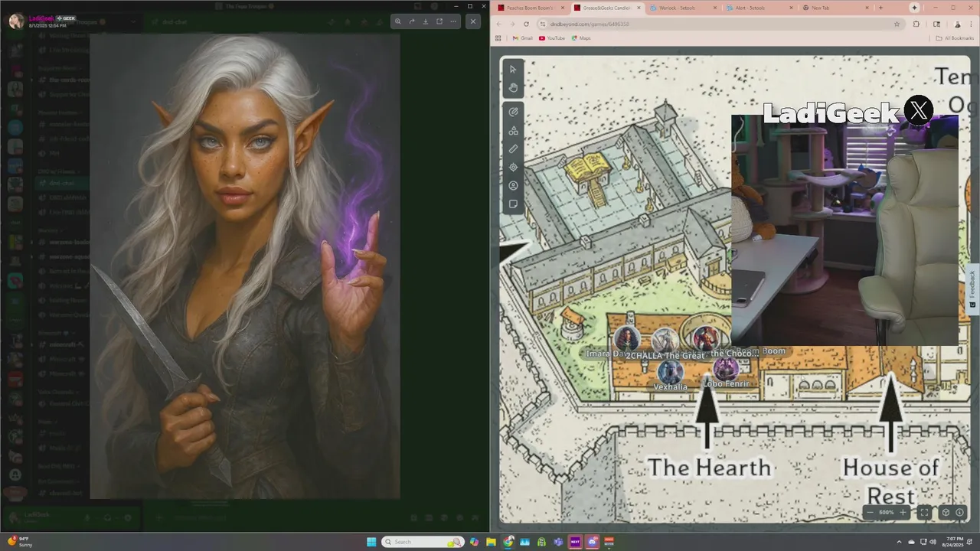980x551 pixels.
Task: Forward the image in Discord viewer
Action: [x=412, y=21]
